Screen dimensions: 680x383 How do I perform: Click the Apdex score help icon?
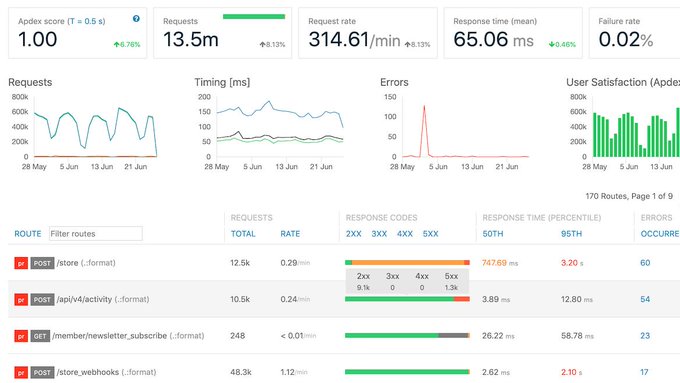click(x=136, y=19)
